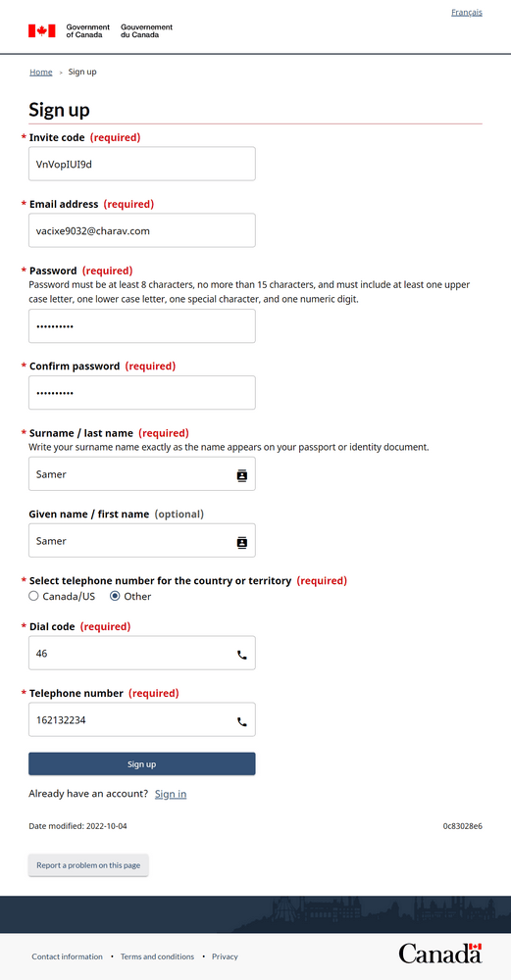Focus the Confirm password field

click(x=142, y=393)
